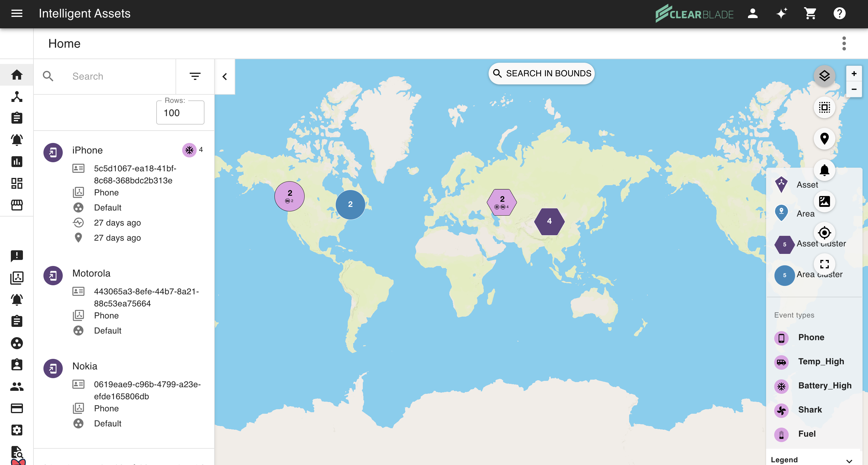Click the SEARCH IN BOUNDS button

coord(541,74)
